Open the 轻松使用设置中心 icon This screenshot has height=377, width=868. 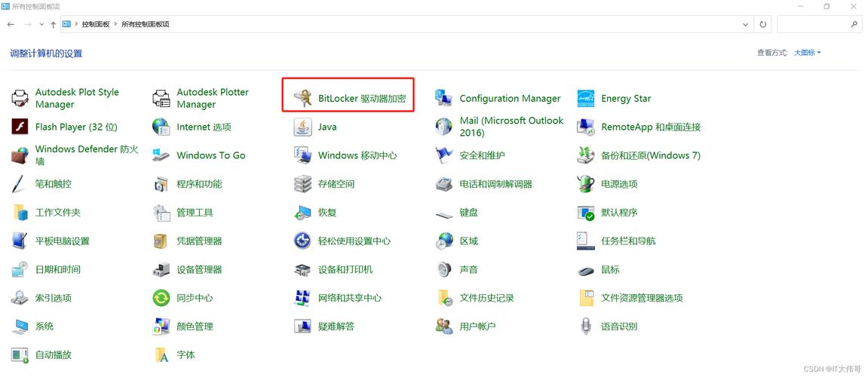pos(303,241)
